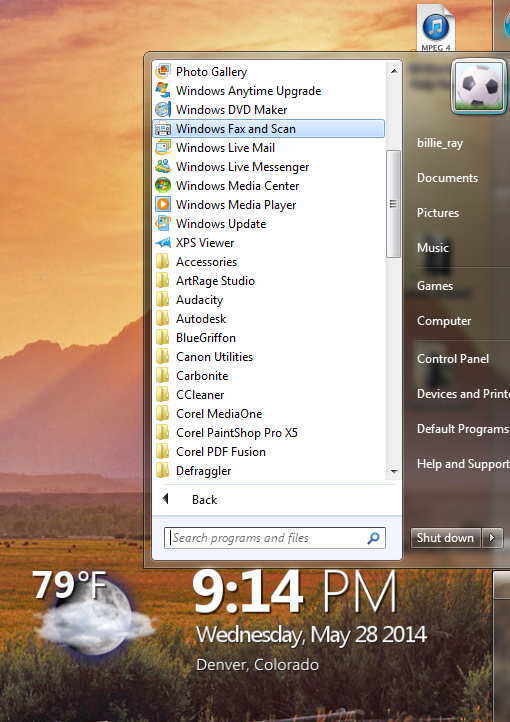Image resolution: width=510 pixels, height=722 pixels.
Task: Click the XPS Viewer icon
Action: point(163,242)
